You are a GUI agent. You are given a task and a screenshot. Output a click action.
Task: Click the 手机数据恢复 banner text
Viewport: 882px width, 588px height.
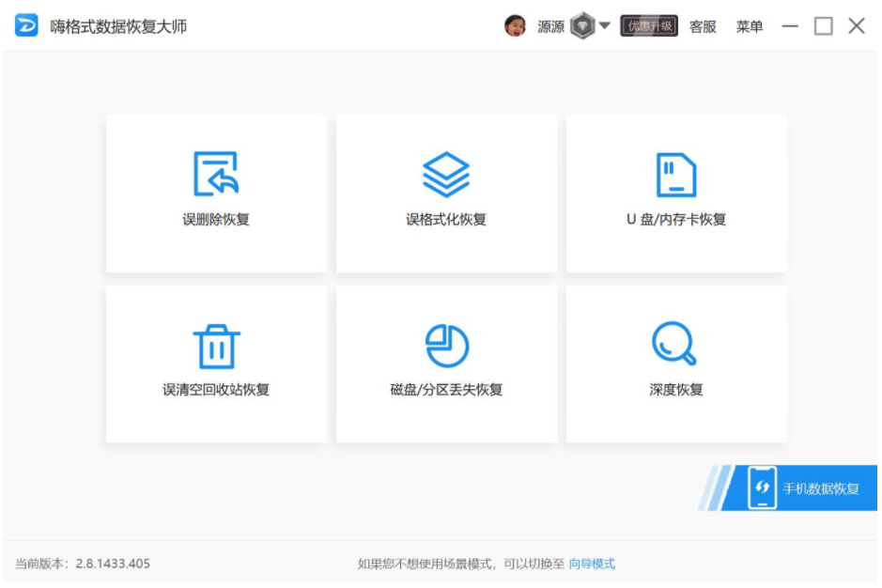tap(821, 488)
